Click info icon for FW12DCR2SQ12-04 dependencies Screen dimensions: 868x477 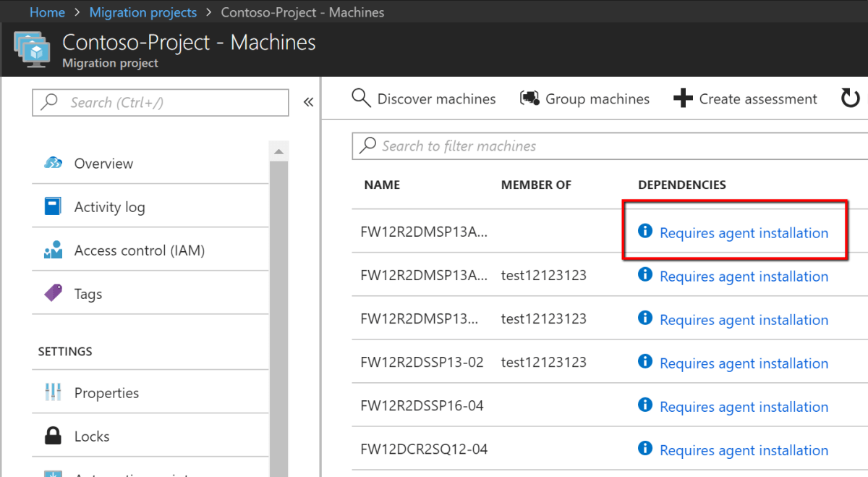[x=645, y=449]
